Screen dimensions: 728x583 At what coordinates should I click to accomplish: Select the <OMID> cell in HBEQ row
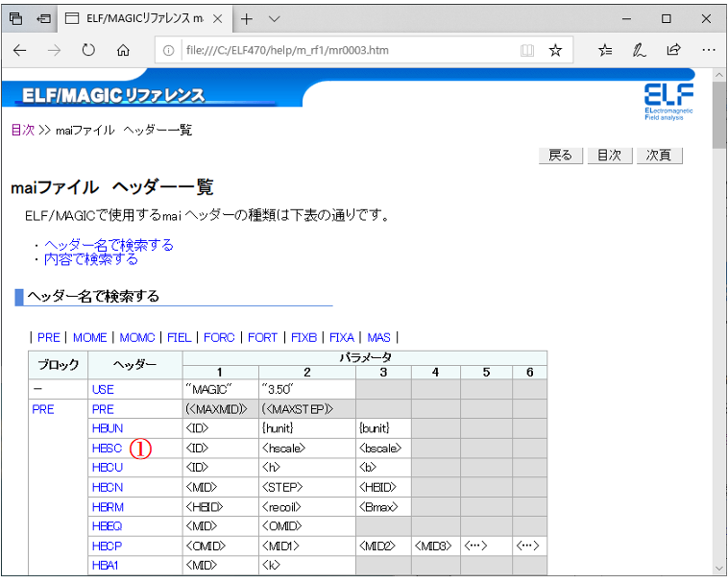click(x=307, y=526)
